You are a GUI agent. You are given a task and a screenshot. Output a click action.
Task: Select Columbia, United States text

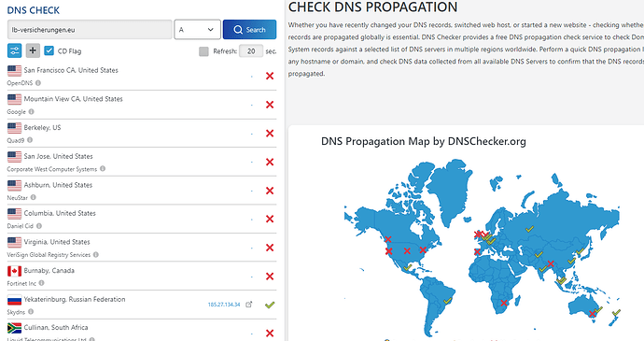(x=60, y=214)
